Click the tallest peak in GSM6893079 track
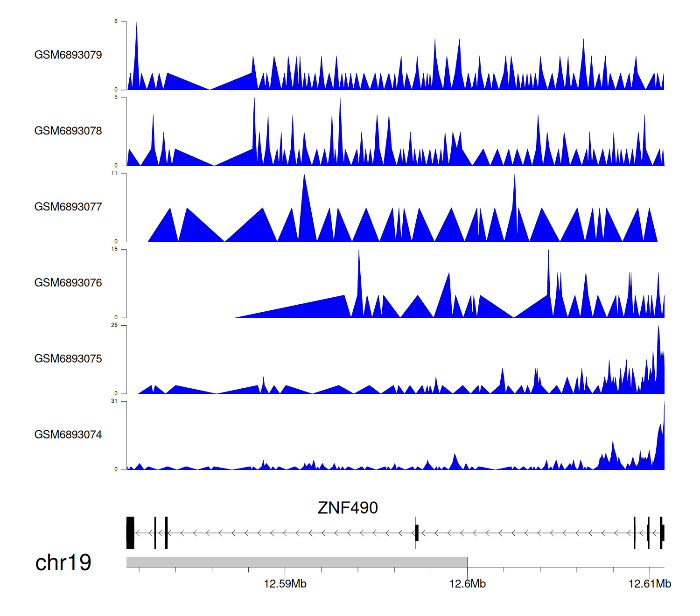700x616 pixels. pyautogui.click(x=137, y=28)
